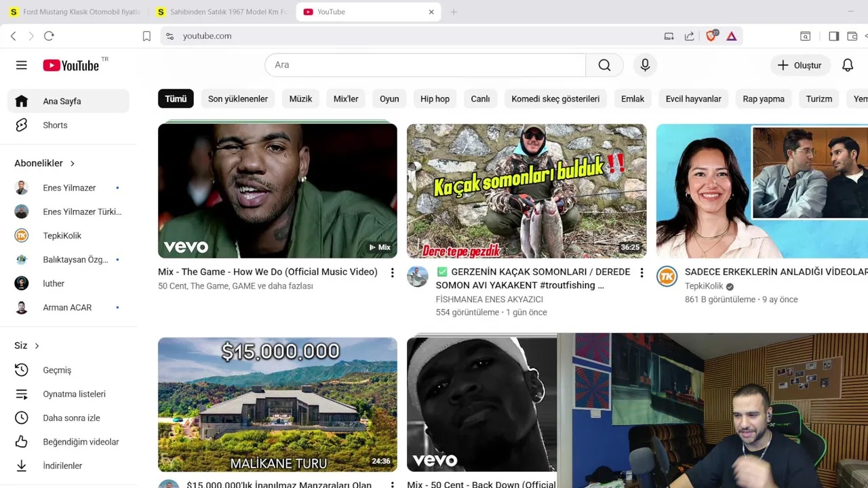
Task: Open Fishmanea channel avatar beside video
Action: tap(418, 277)
